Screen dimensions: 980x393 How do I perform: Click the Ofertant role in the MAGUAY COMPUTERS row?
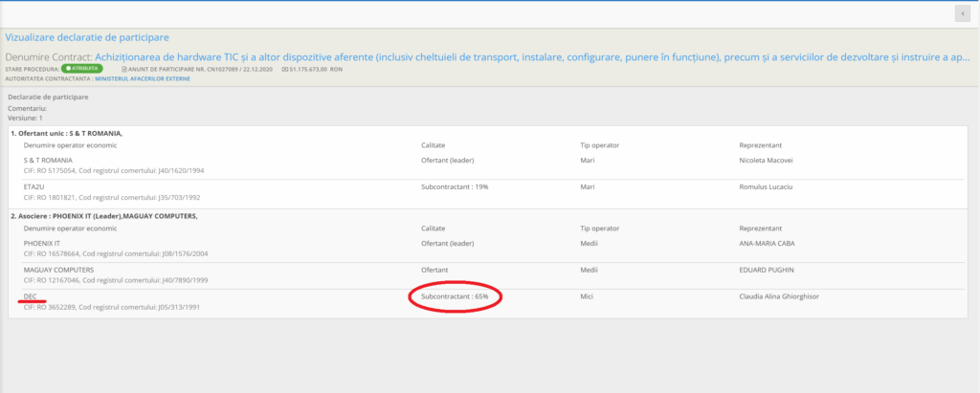(x=434, y=270)
